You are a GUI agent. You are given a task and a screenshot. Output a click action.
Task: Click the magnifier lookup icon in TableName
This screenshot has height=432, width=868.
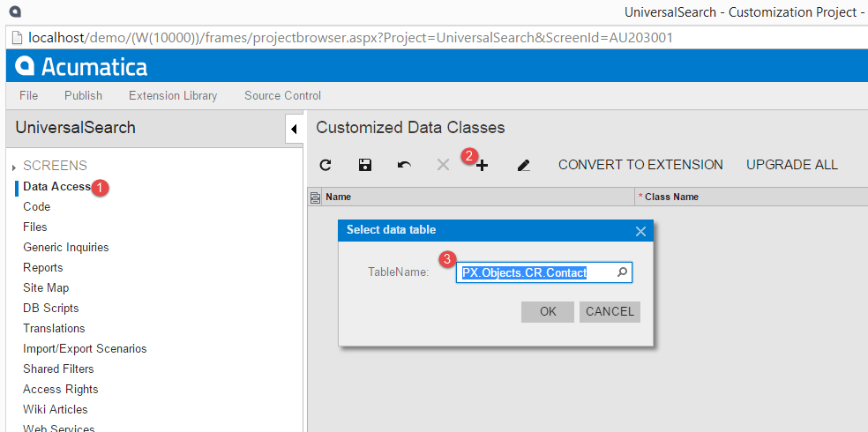tap(622, 272)
